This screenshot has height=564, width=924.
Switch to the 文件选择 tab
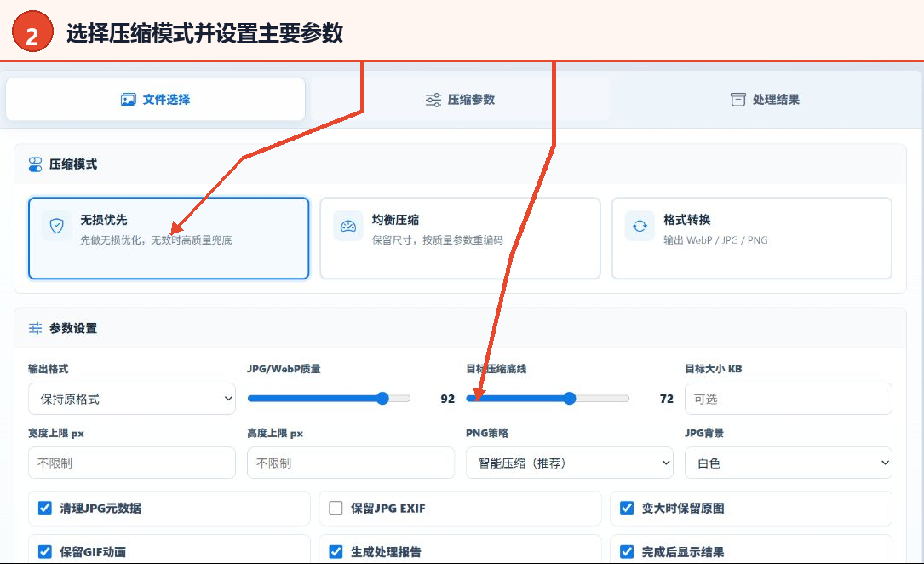(x=156, y=100)
